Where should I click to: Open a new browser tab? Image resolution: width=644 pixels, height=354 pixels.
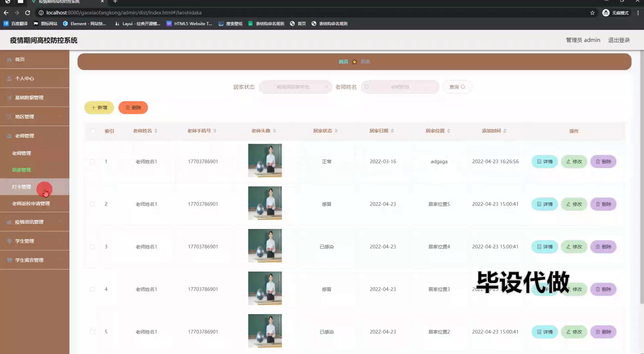click(115, 2)
